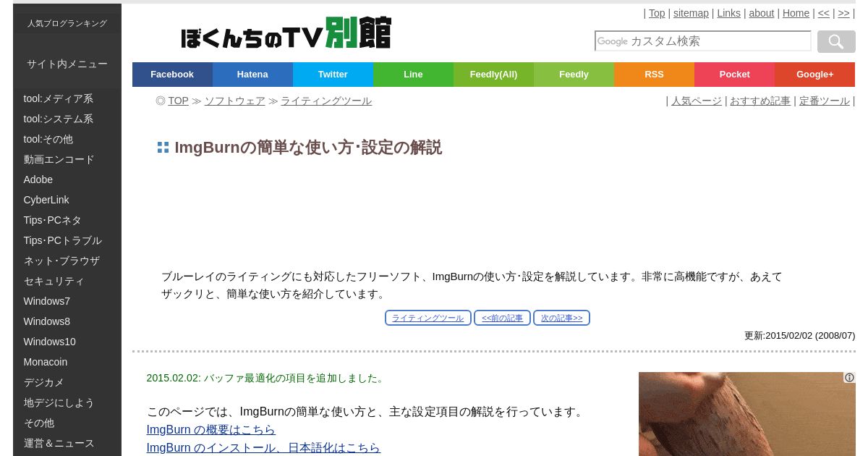Go to the previous page with <<

[824, 13]
